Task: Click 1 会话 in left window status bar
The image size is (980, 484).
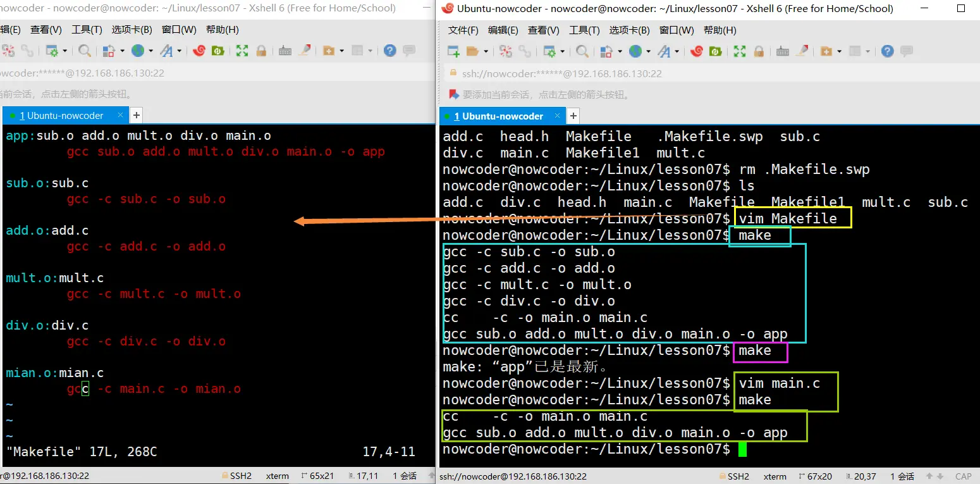Action: click(x=405, y=476)
